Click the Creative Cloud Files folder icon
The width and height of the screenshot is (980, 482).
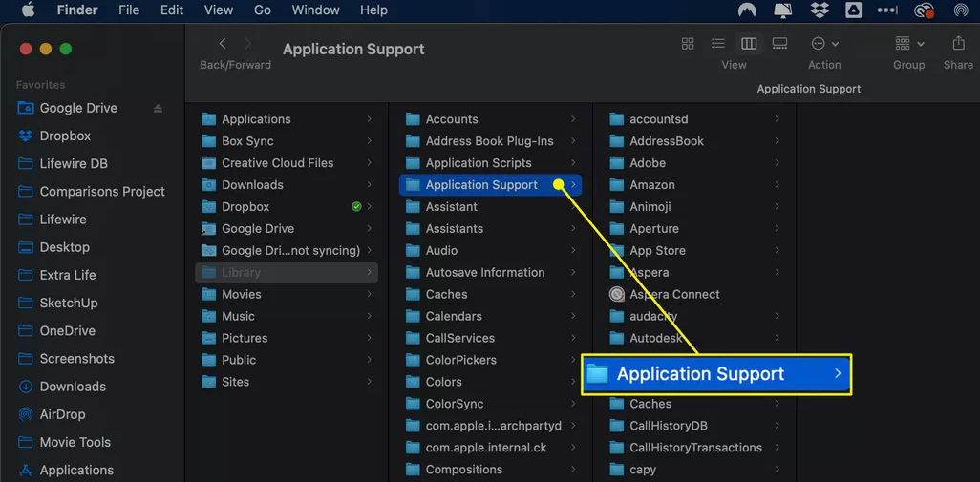(x=209, y=163)
